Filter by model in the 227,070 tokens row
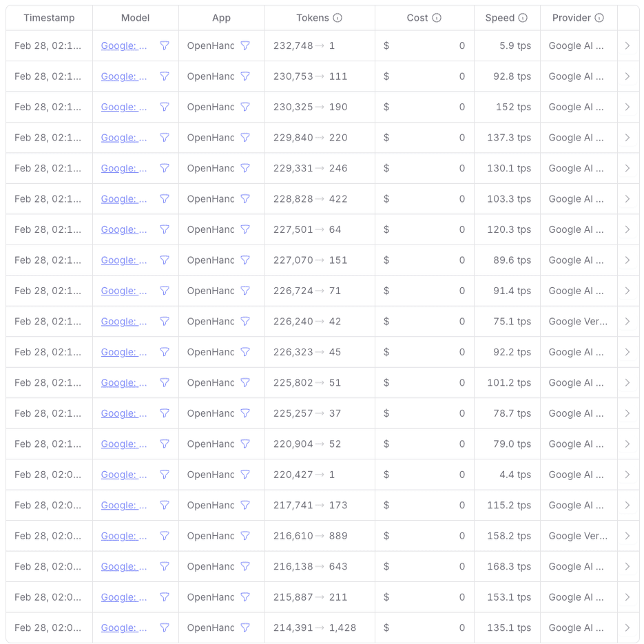 coord(165,260)
